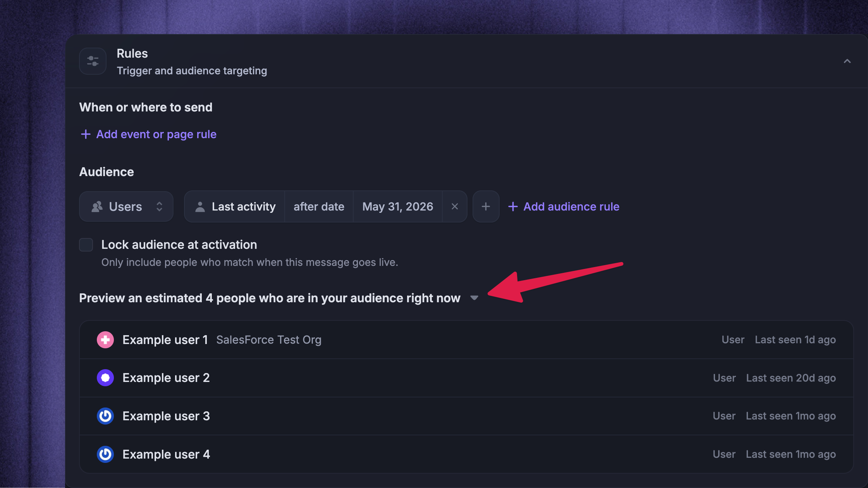Viewport: 868px width, 488px height.
Task: Open the after date operator selector
Action: [x=319, y=207]
